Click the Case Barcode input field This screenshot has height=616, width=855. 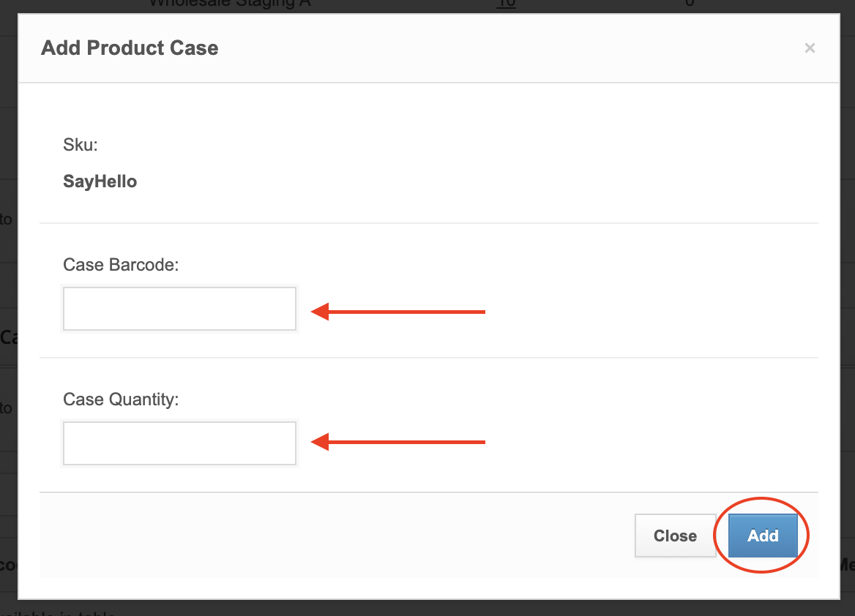(x=179, y=309)
